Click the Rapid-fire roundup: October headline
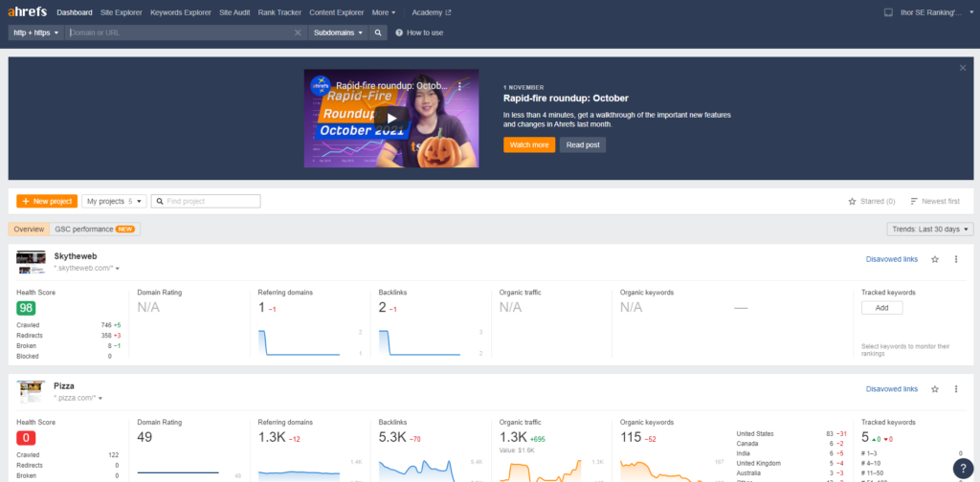Screen dimensions: 980x482 (566, 98)
